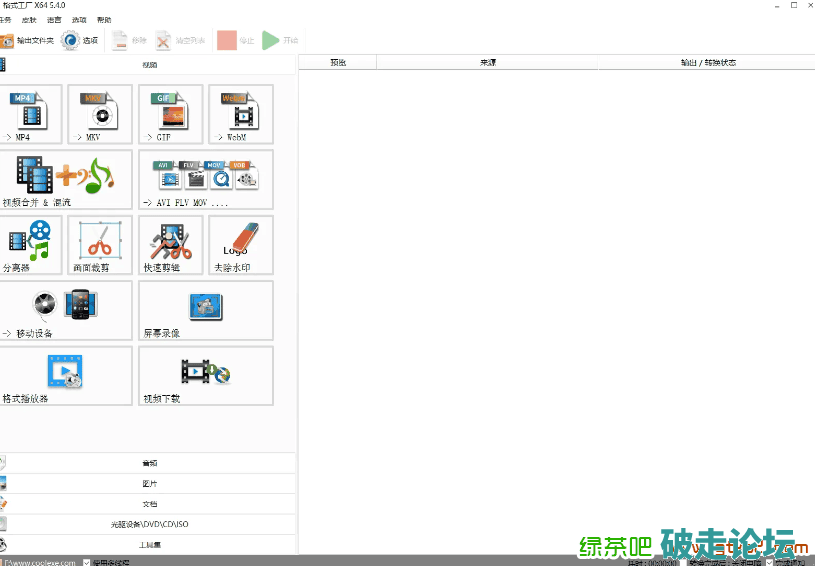Screen dimensions: 815x566
Task: Click the WebM format icon
Action: click(240, 113)
